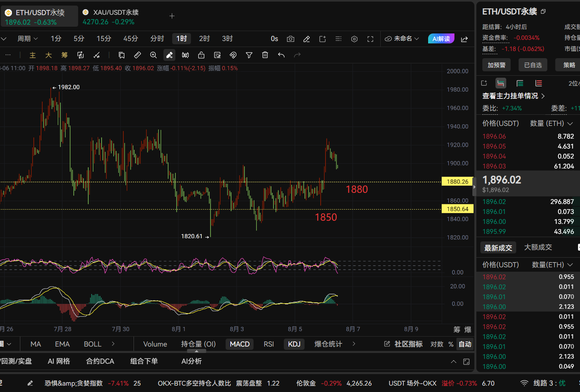Turn off the KDJ indicator
580x392 pixels.
(294, 344)
